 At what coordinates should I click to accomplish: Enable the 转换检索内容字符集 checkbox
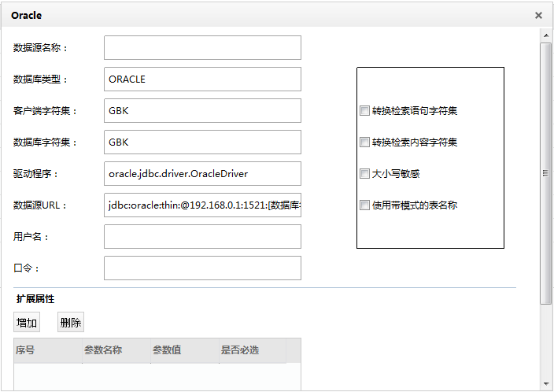364,142
